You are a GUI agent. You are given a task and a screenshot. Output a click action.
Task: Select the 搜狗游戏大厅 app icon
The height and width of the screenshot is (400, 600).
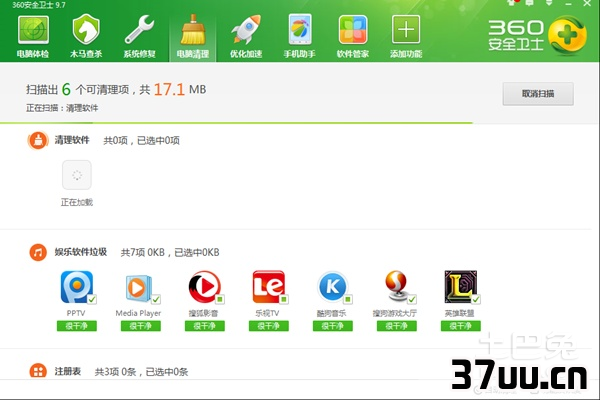(396, 287)
